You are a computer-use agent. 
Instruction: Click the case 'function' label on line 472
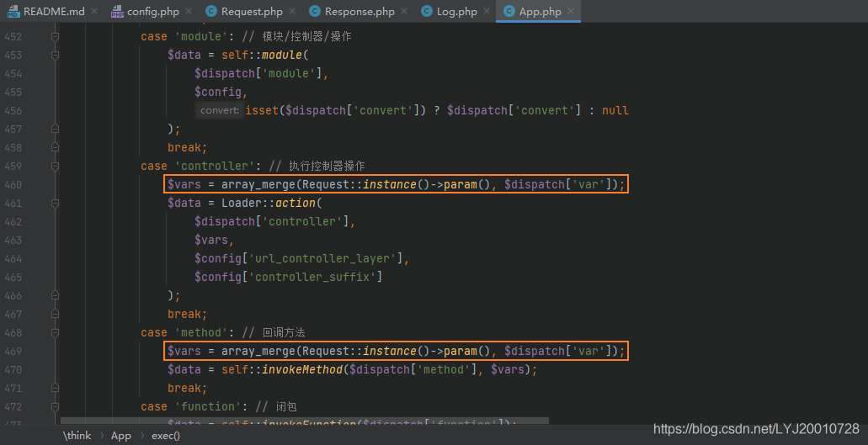[194, 406]
